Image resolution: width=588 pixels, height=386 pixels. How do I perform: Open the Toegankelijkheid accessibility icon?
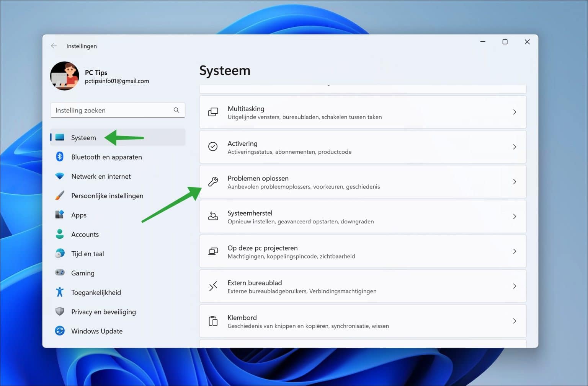tap(60, 292)
